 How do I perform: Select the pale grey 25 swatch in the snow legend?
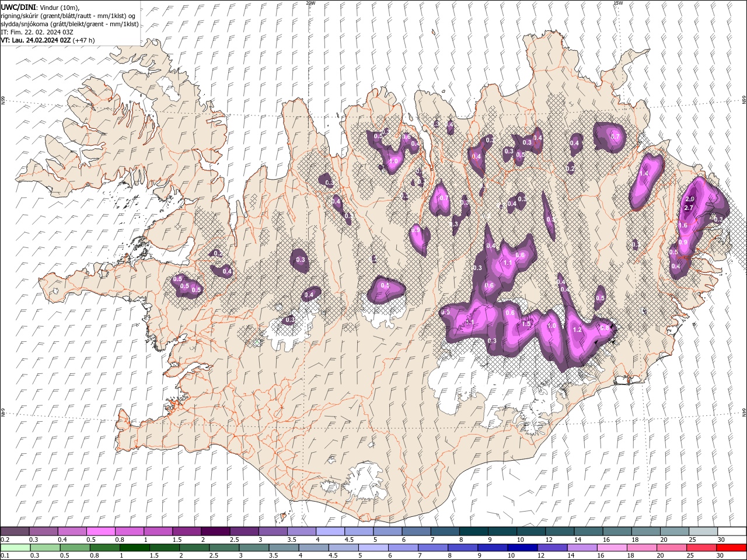[x=703, y=531]
